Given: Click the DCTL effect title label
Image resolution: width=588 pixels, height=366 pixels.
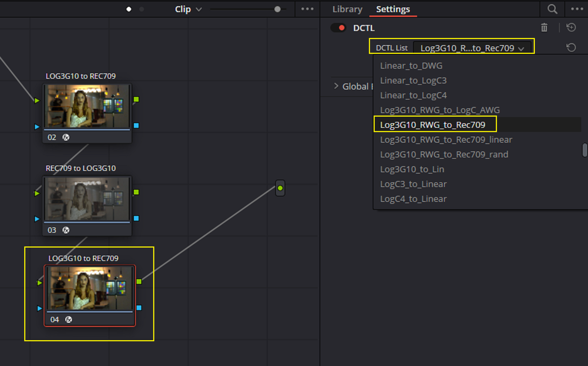Looking at the screenshot, I should pos(364,28).
